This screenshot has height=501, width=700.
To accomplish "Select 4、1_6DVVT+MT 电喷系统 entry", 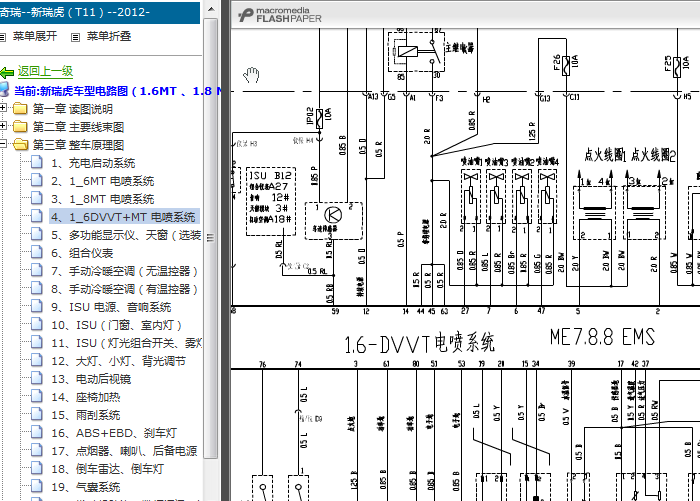I will [124, 217].
